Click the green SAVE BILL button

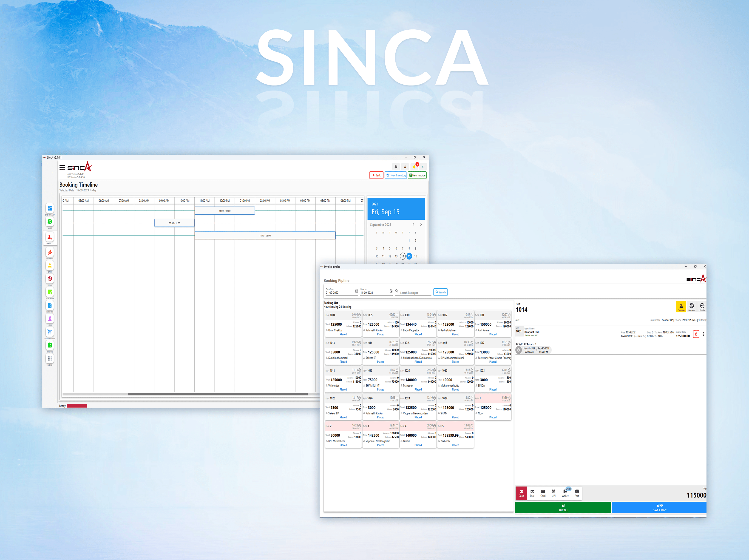(563, 507)
